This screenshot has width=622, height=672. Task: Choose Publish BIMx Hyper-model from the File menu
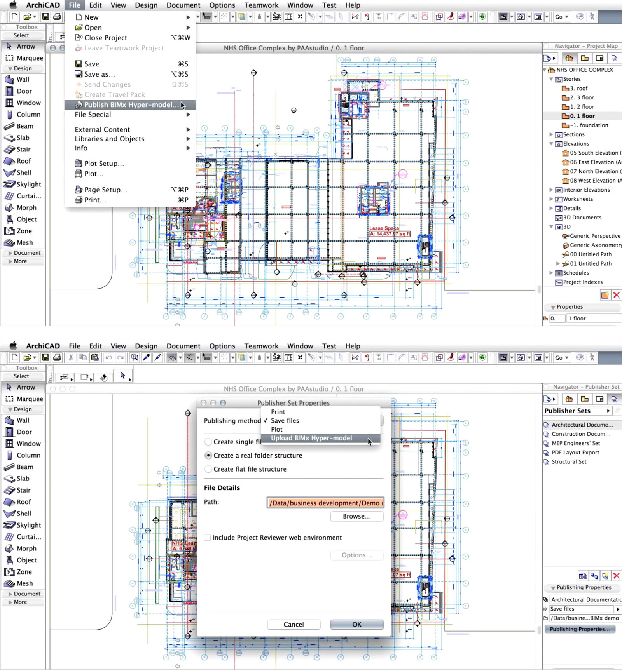pos(130,105)
